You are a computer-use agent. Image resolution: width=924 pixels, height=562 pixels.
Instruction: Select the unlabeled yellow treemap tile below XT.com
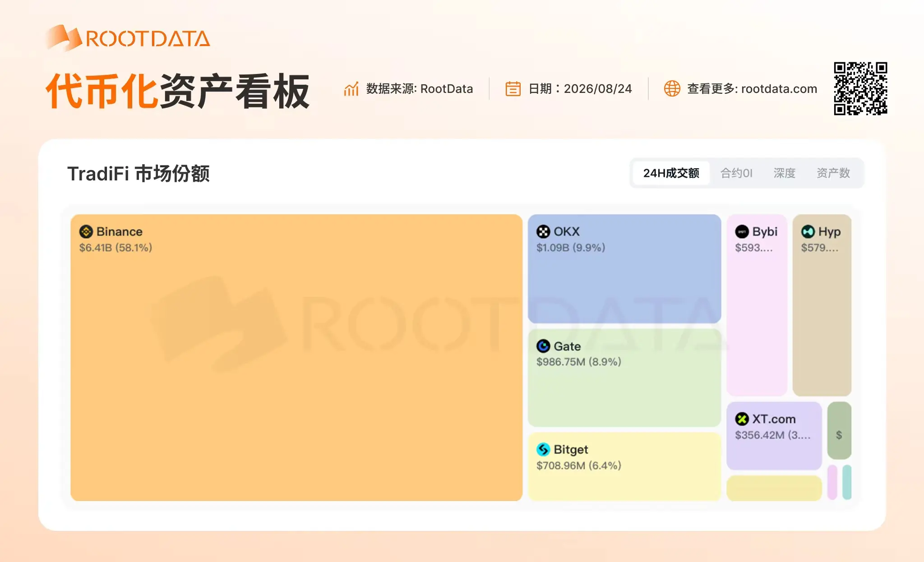coord(774,488)
